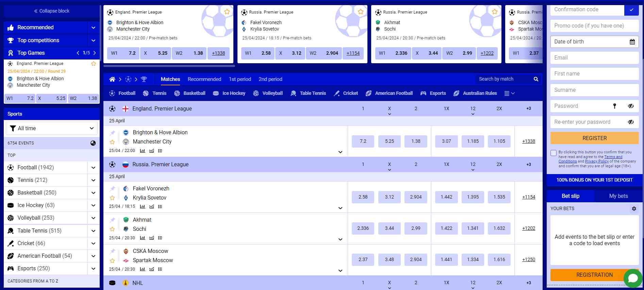Screen dimensions: 644x290
Task: Select the Esports sport filter
Action: 433,93
